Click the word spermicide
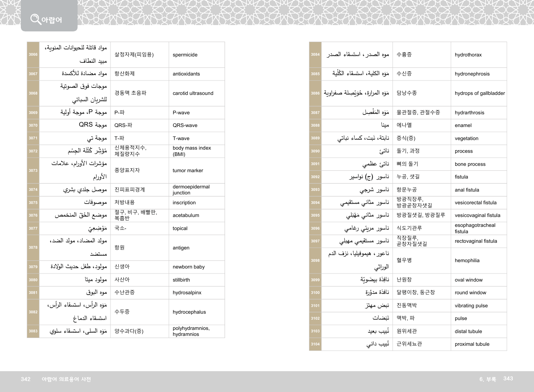The height and width of the screenshot is (392, 534). point(185,55)
